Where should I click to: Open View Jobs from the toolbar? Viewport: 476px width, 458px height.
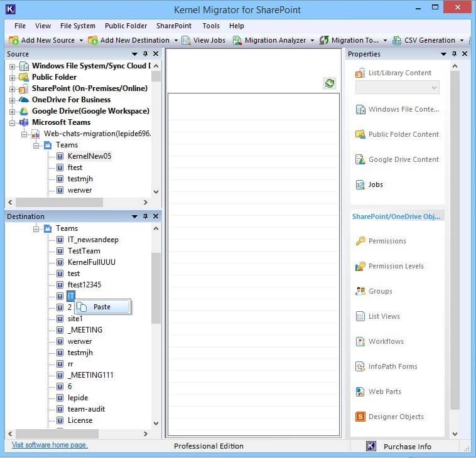[203, 40]
